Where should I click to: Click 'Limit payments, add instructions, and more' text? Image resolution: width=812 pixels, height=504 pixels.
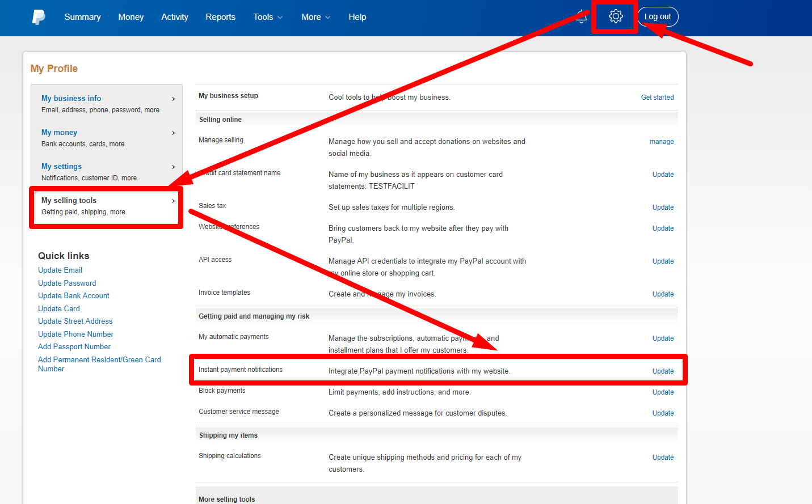[399, 392]
